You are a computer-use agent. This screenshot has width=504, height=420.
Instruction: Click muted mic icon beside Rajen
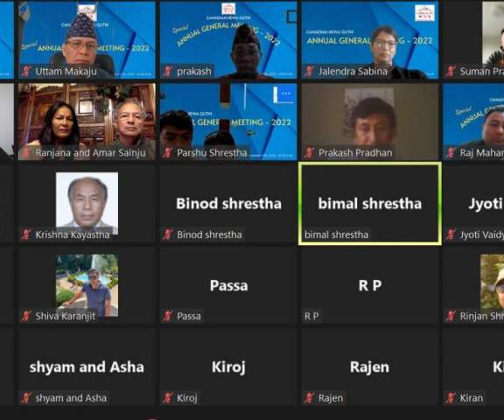309,398
